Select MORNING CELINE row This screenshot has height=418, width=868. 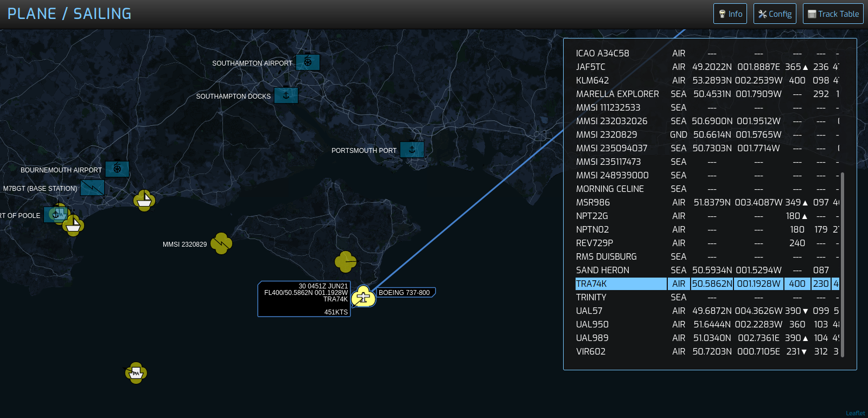point(707,189)
